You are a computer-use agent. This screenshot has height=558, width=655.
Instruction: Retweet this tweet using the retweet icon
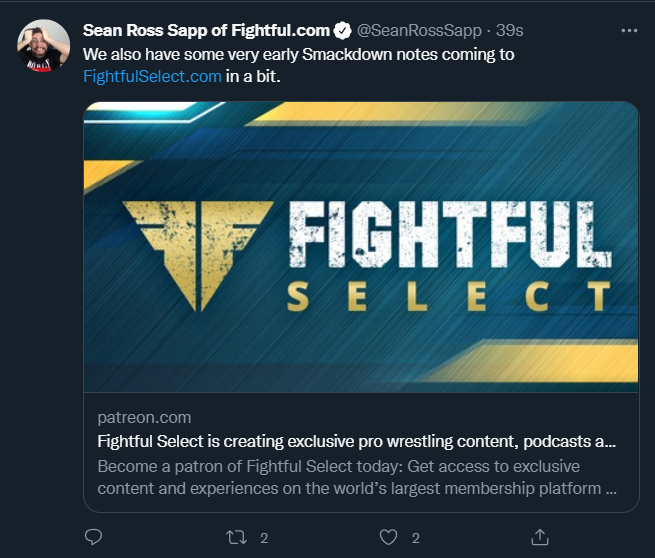tap(237, 537)
